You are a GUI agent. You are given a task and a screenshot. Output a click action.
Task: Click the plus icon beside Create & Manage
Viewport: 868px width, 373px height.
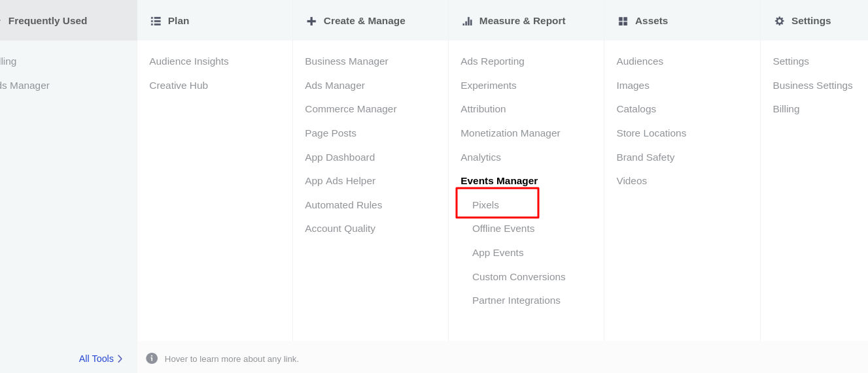[x=311, y=21]
